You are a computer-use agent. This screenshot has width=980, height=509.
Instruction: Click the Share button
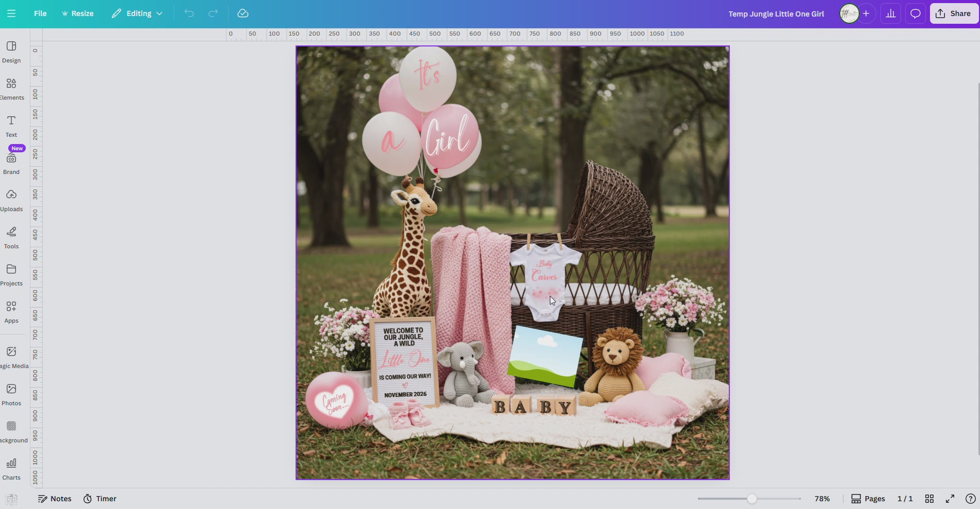(953, 13)
